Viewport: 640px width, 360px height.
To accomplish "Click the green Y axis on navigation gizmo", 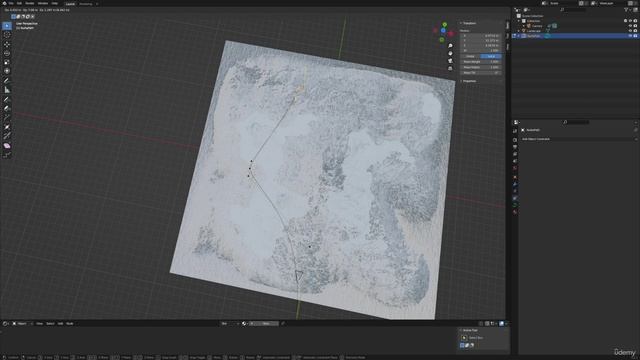I will pos(444,25).
